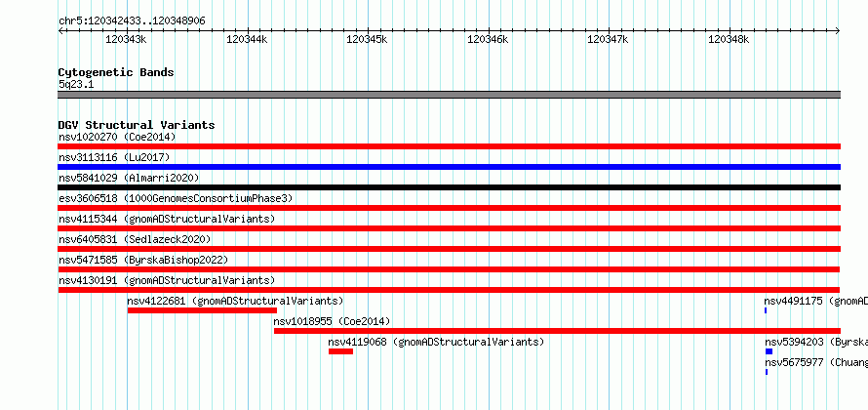Select the small blue nsv5394203 bar

[769, 351]
